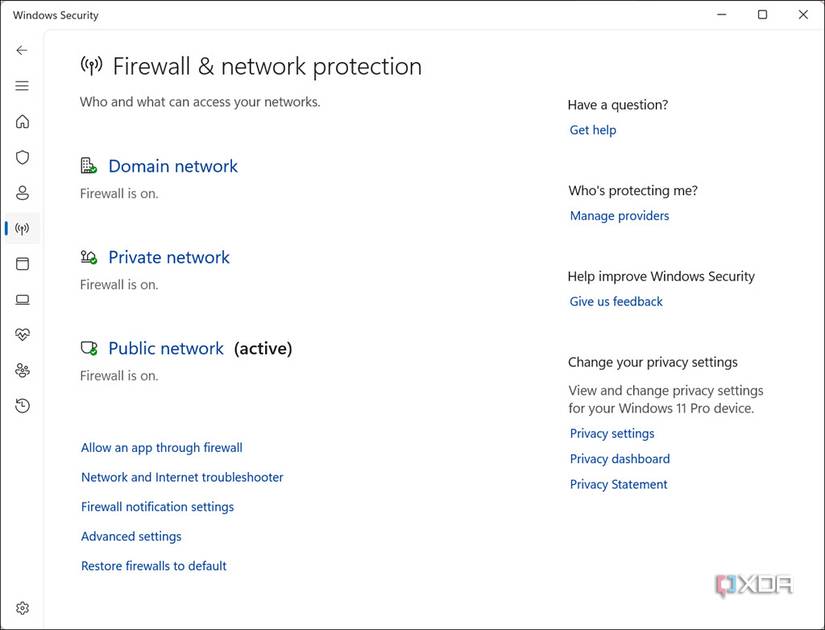Open App & browser control icon
825x630 pixels.
(x=22, y=264)
